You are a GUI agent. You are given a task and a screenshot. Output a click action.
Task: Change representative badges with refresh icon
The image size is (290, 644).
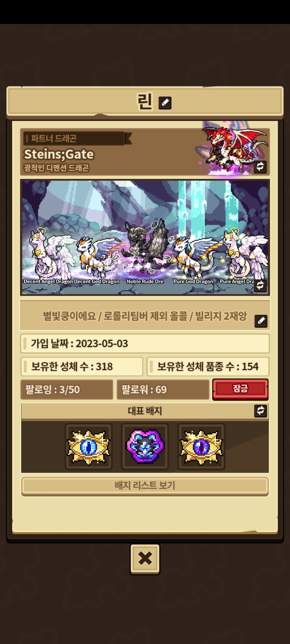click(x=260, y=411)
